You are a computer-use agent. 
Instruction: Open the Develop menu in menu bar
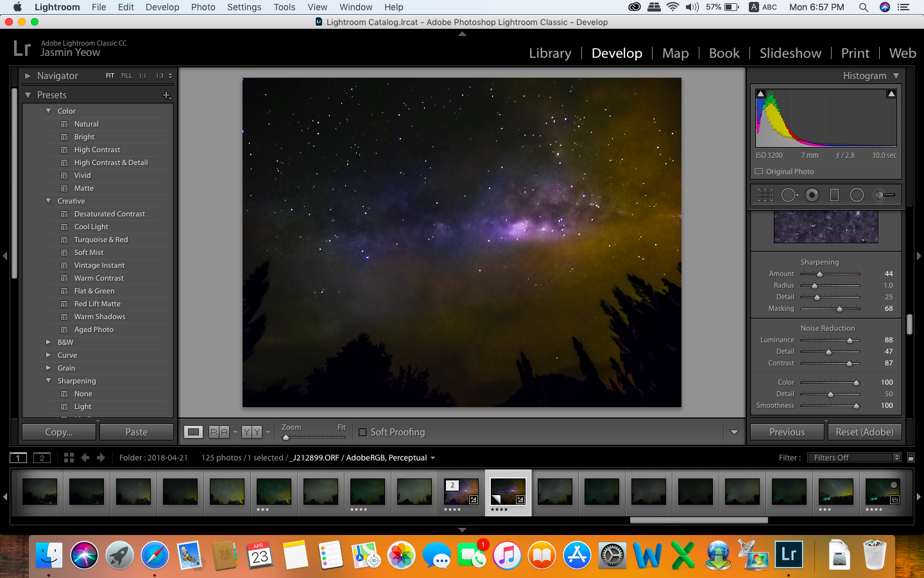coord(162,7)
